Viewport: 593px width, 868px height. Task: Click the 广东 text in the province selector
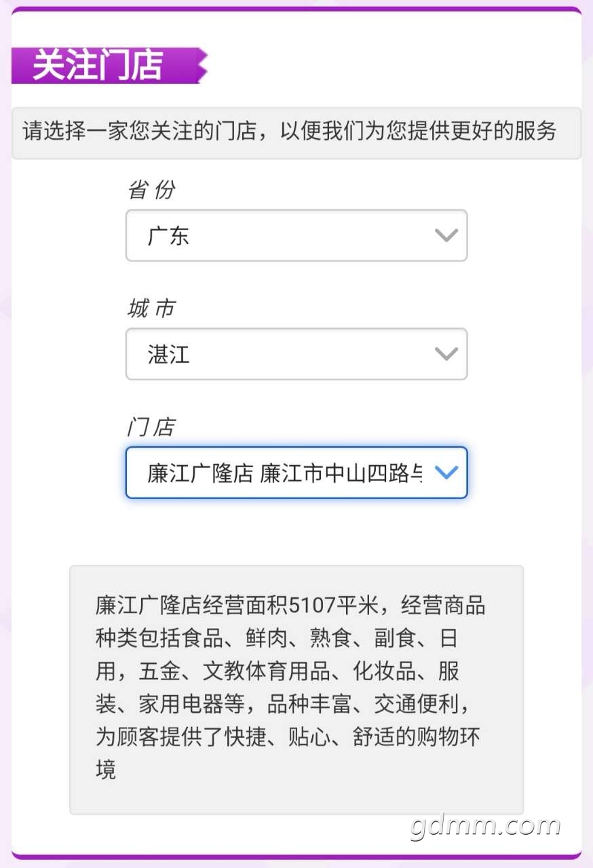click(168, 236)
